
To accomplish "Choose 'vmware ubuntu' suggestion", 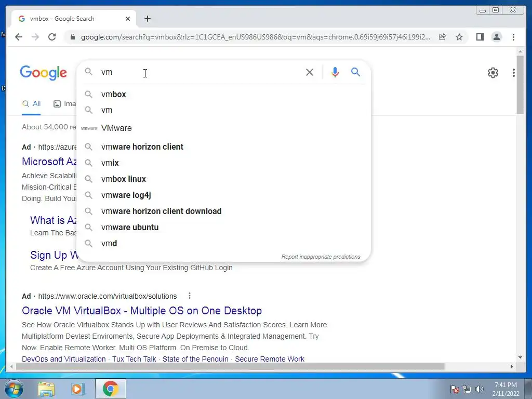I will click(x=224, y=228).
